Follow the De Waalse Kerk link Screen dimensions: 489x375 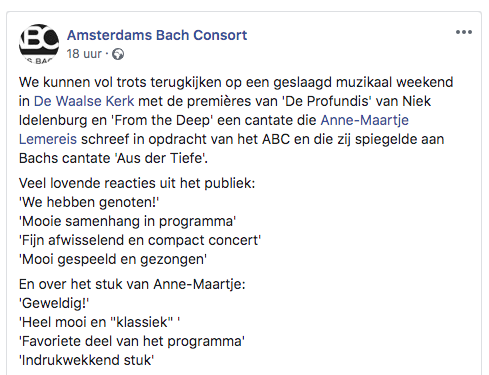[84, 101]
